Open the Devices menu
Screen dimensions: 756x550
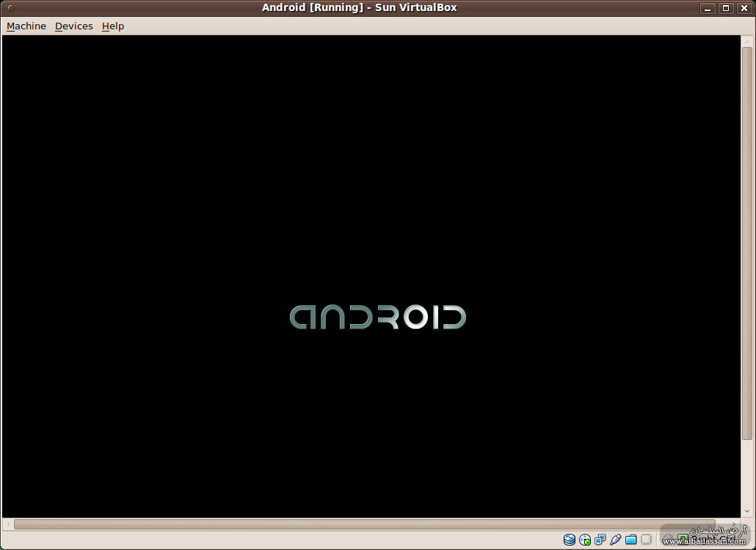74,26
